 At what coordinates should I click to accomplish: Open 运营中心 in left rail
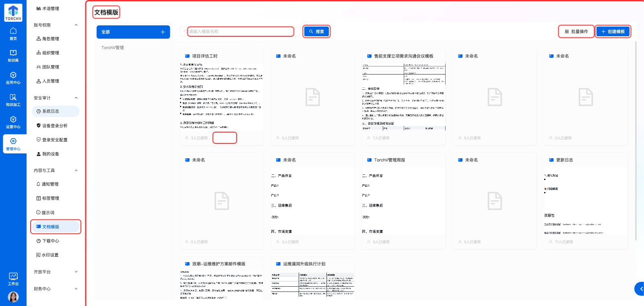(13, 122)
